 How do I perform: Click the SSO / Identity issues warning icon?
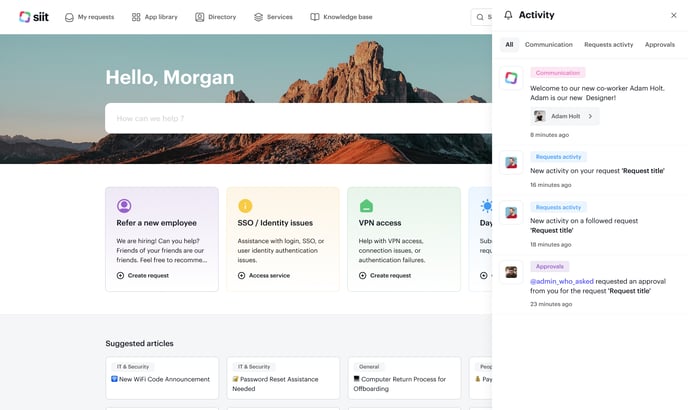tap(245, 205)
